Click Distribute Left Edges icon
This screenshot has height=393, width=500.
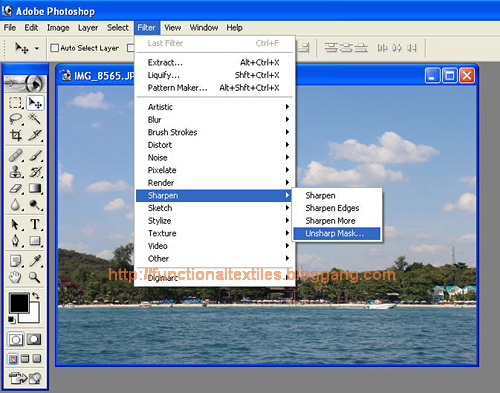(382, 48)
